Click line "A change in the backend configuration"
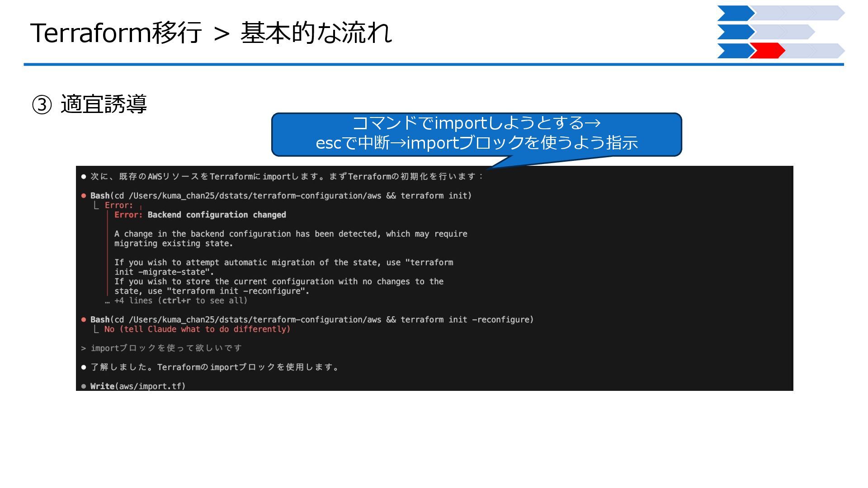 [x=291, y=234]
